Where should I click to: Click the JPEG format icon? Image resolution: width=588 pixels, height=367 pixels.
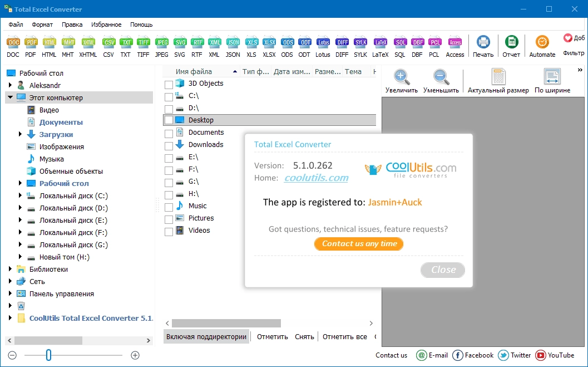tap(162, 42)
